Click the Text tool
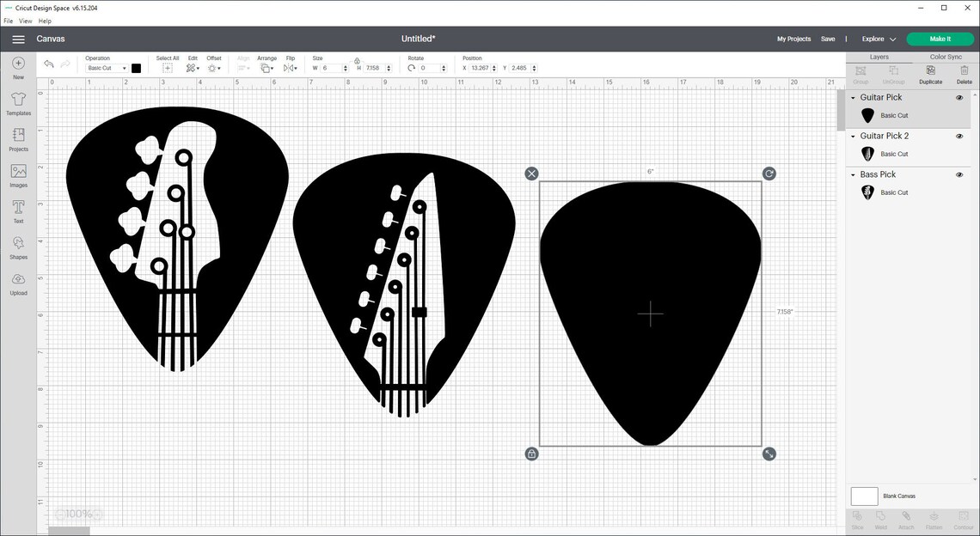 (17, 210)
